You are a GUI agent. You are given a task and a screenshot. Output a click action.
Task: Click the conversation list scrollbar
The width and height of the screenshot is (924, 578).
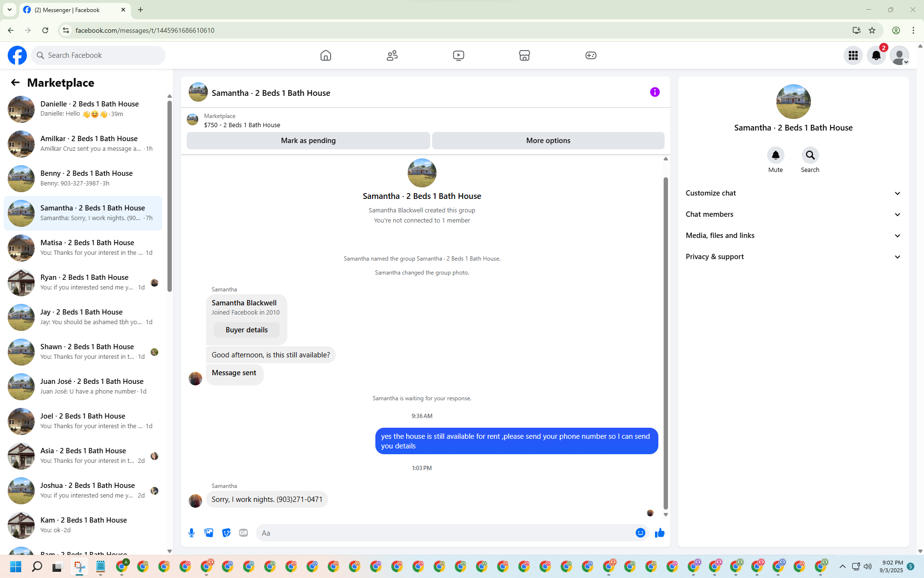[169, 196]
